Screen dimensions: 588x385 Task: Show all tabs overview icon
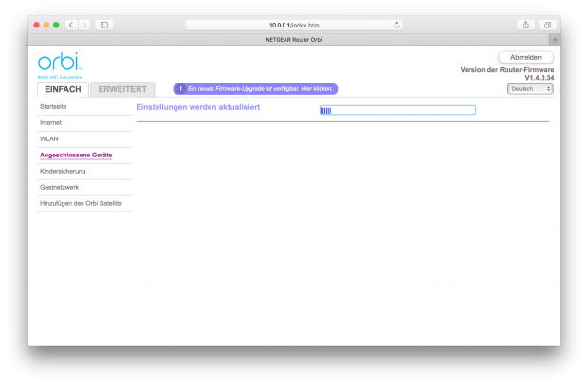pyautogui.click(x=547, y=25)
